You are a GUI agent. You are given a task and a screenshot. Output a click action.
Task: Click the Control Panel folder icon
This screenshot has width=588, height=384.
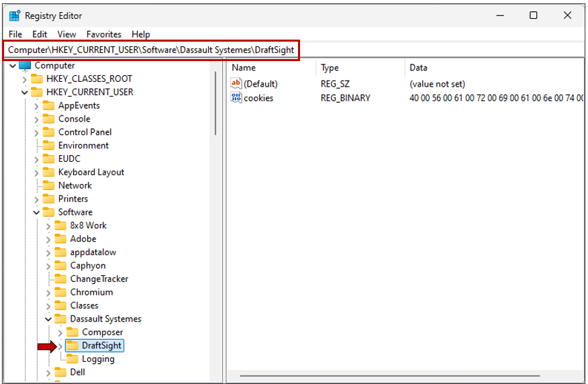coord(48,132)
